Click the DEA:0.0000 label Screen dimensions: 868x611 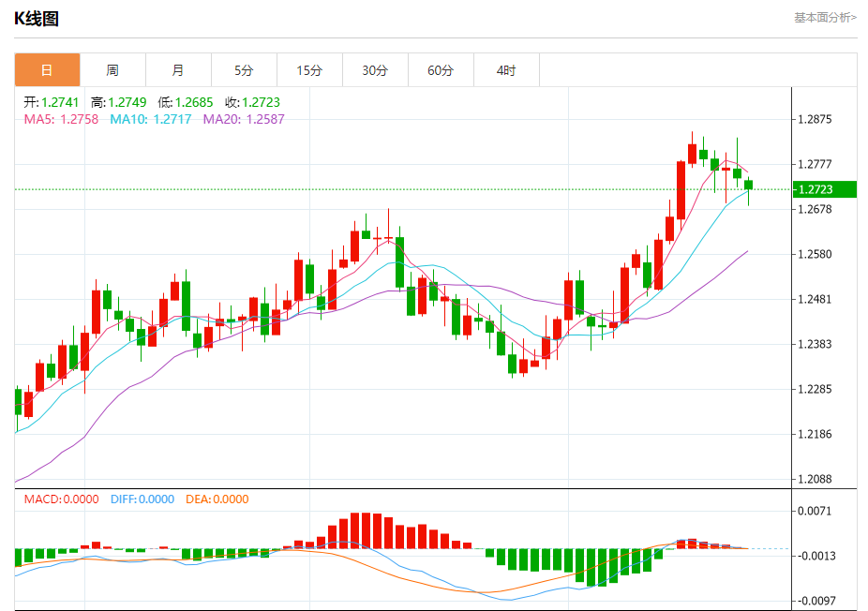217,499
